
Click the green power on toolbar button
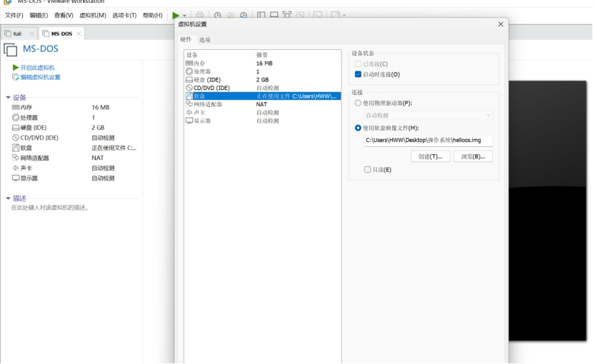click(176, 15)
